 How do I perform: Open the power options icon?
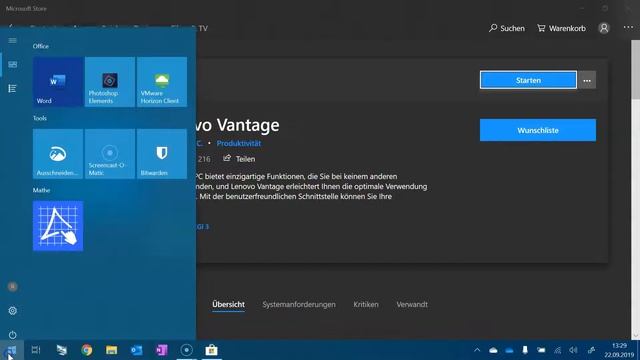(13, 335)
